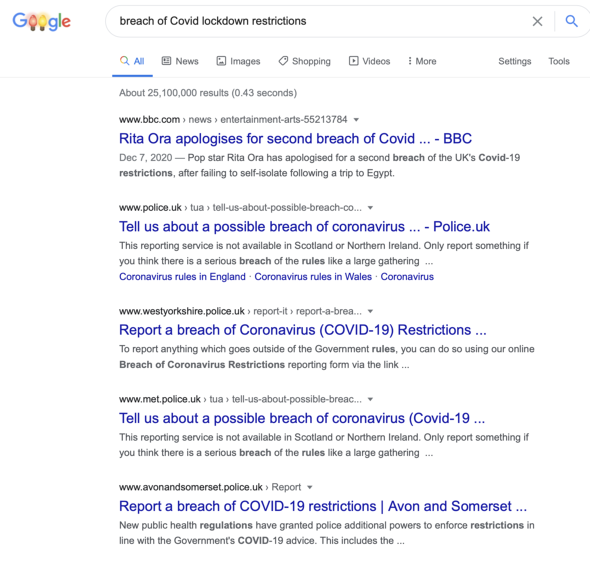Expand the More search options menu
The width and height of the screenshot is (590, 566).
click(422, 61)
